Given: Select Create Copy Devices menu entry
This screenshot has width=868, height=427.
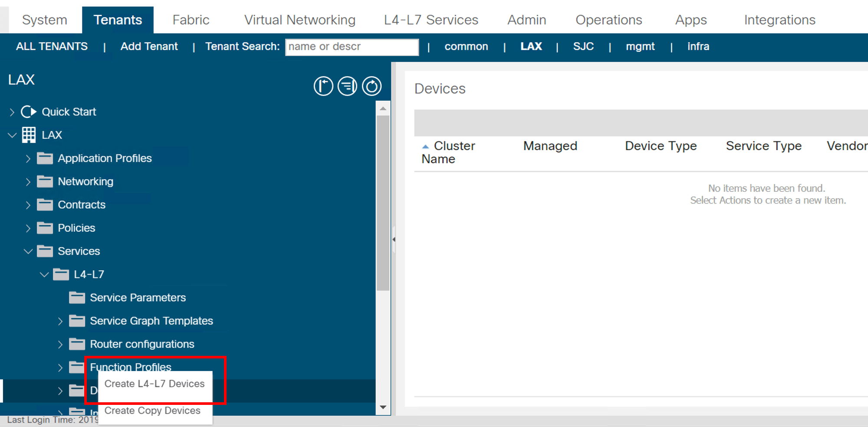Looking at the screenshot, I should point(152,411).
